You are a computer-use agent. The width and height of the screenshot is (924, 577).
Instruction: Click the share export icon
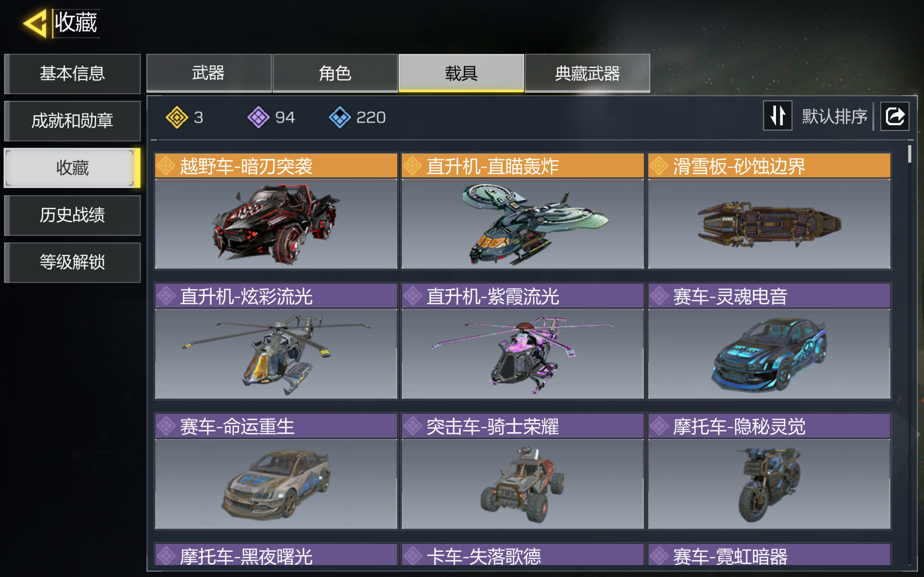(x=895, y=116)
